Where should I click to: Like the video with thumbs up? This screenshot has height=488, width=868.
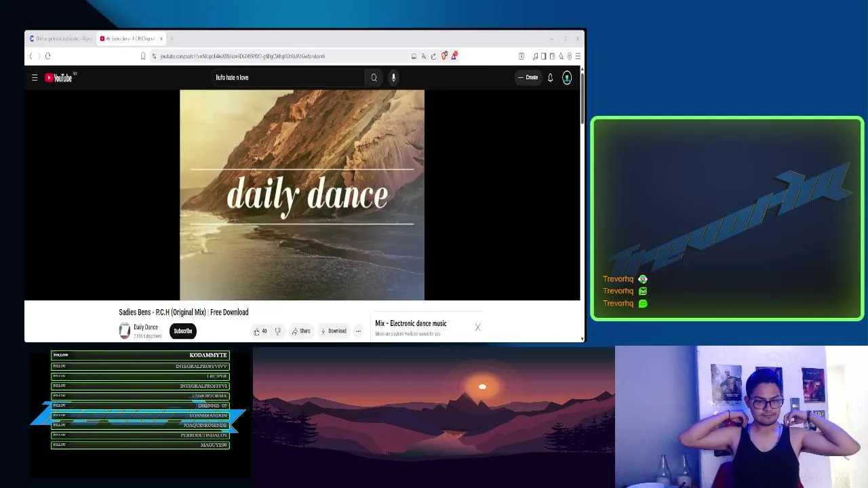coord(260,331)
